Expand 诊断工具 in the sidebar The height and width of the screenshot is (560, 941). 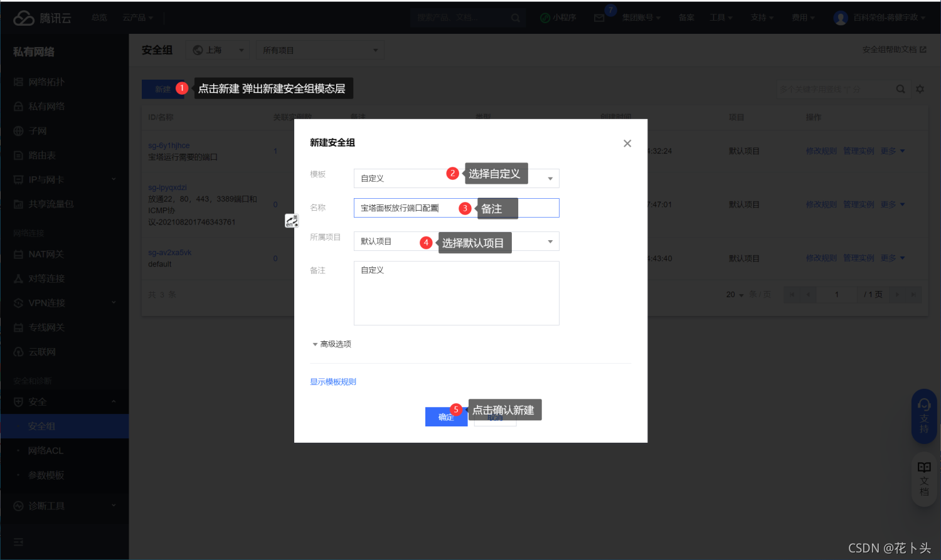point(64,506)
